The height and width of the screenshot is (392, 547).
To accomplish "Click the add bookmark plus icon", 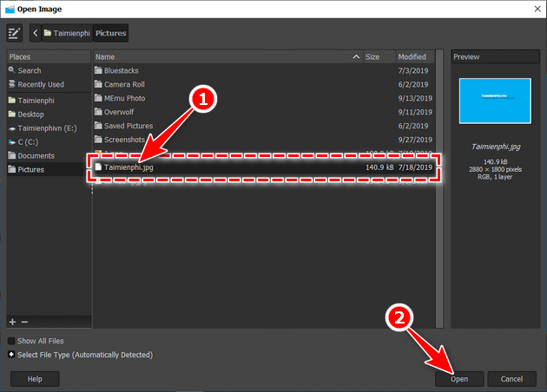I will (x=12, y=322).
